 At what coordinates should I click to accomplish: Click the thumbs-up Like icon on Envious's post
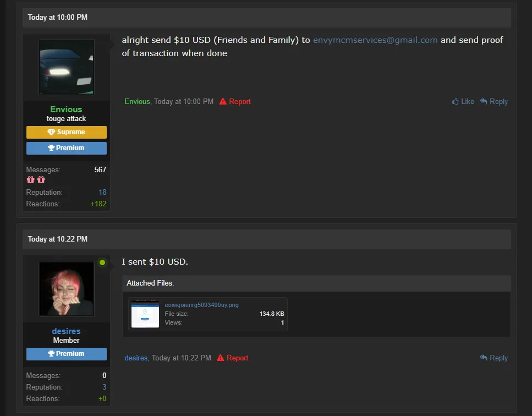coord(456,101)
